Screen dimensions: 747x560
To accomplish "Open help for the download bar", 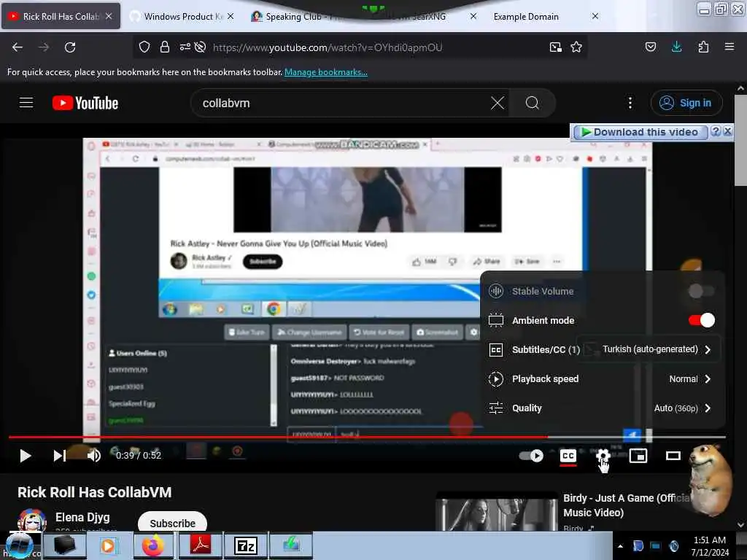I will click(x=716, y=131).
